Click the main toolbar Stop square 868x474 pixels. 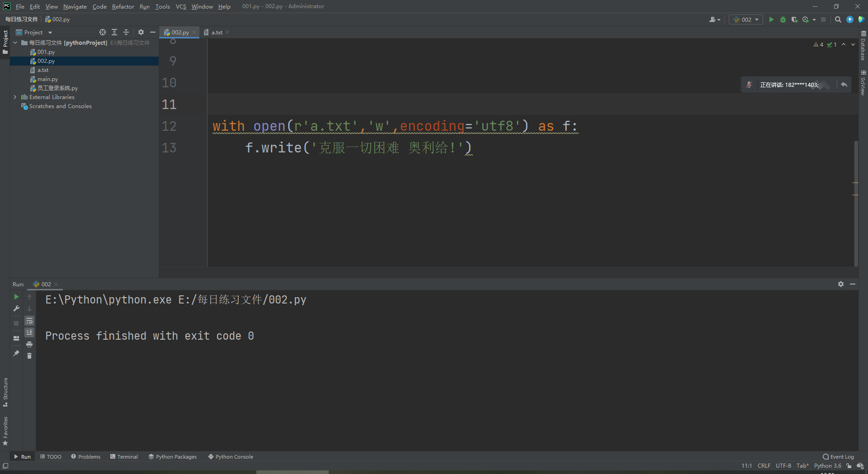pyautogui.click(x=823, y=19)
